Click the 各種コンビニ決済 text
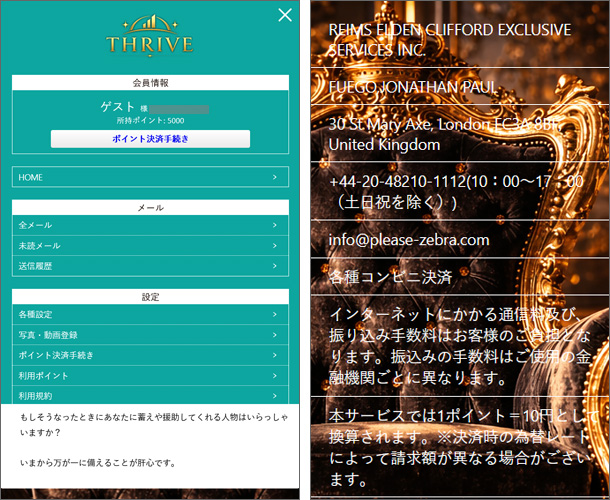 coord(390,277)
